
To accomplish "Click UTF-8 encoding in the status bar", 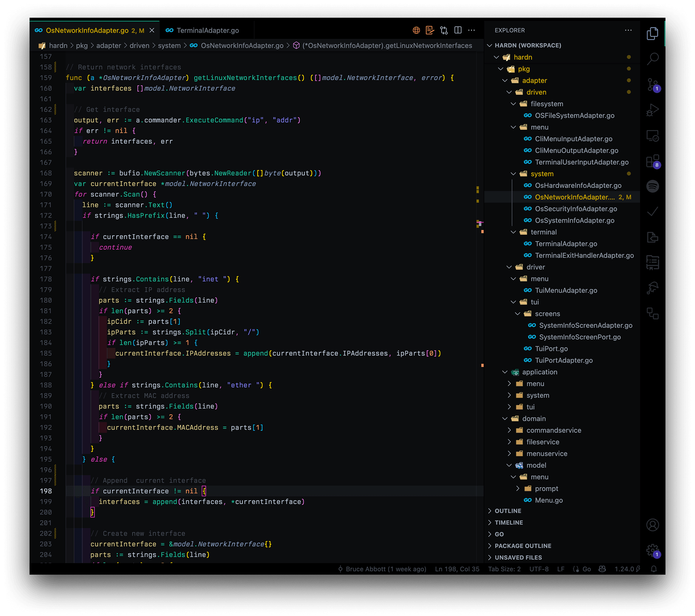I will [538, 569].
